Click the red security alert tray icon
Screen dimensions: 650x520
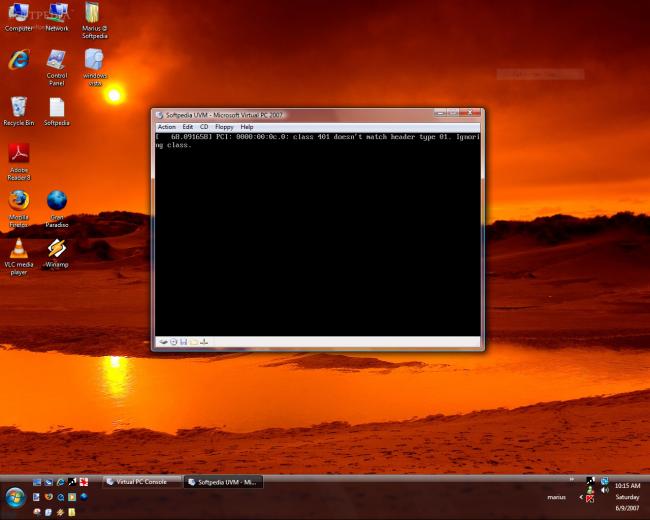590,499
